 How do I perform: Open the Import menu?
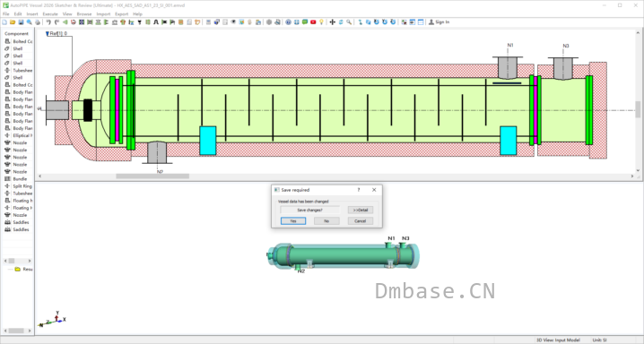103,14
